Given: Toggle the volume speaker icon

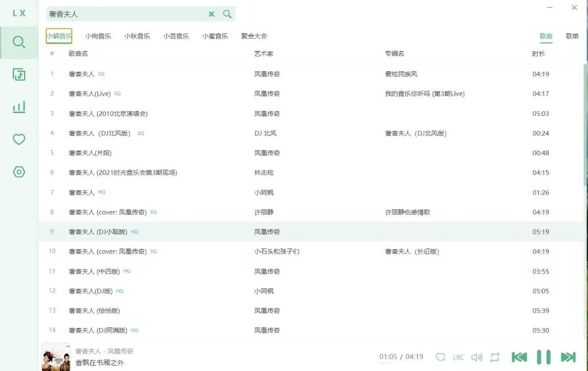Looking at the screenshot, I should click(x=476, y=357).
